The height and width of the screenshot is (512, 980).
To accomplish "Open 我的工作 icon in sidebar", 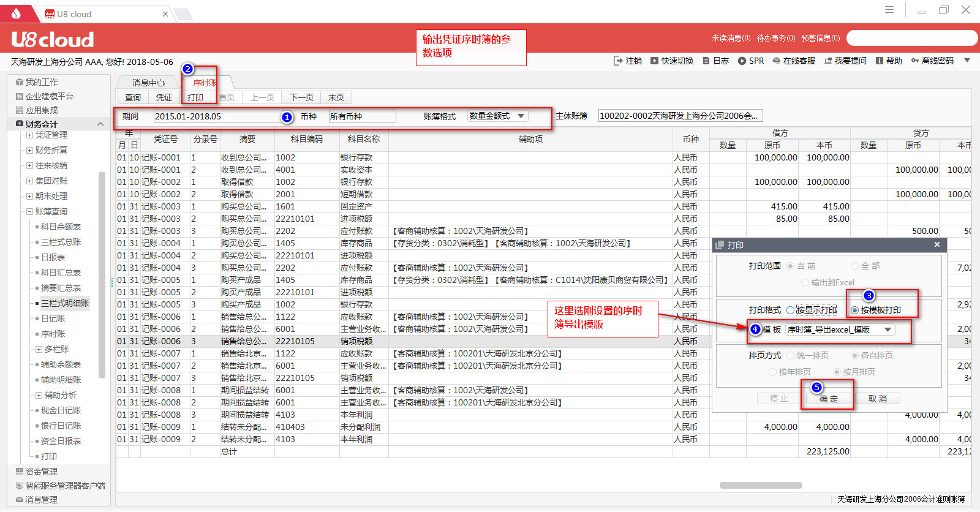I will tap(20, 82).
